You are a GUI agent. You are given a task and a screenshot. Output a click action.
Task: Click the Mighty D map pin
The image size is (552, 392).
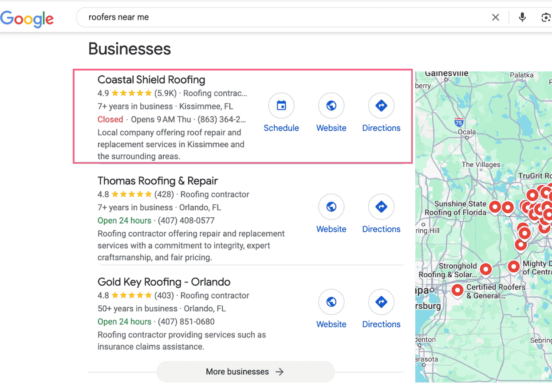point(514,267)
